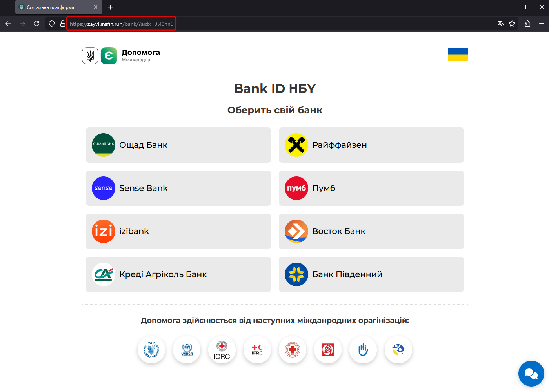Select the red Пумб logo
Screen dimensions: 549x392
[296, 188]
